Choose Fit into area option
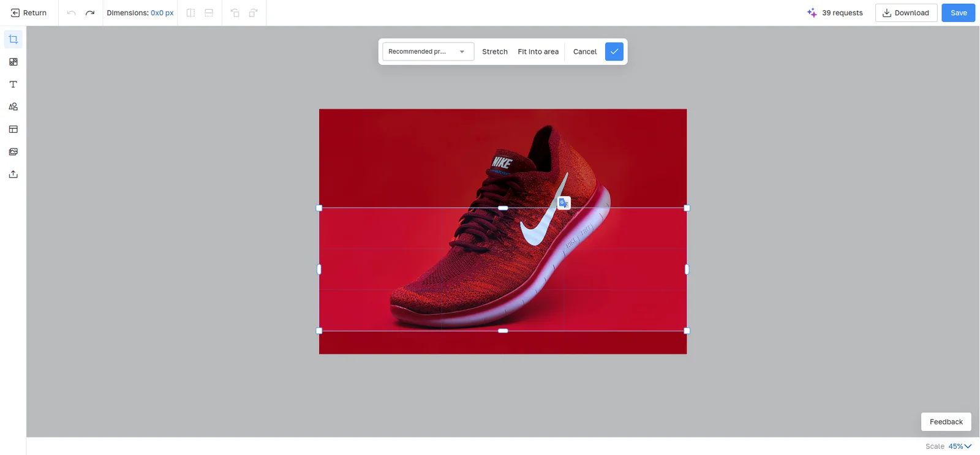The image size is (980, 455). [x=538, y=51]
